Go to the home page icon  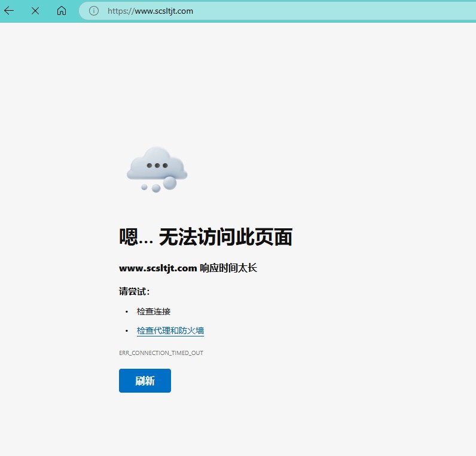[x=62, y=11]
